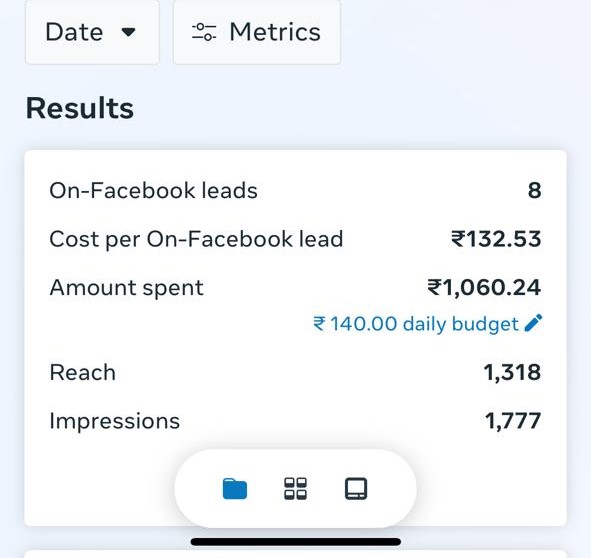This screenshot has width=591, height=558.
Task: Select the Amount spent row
Action: tap(296, 288)
